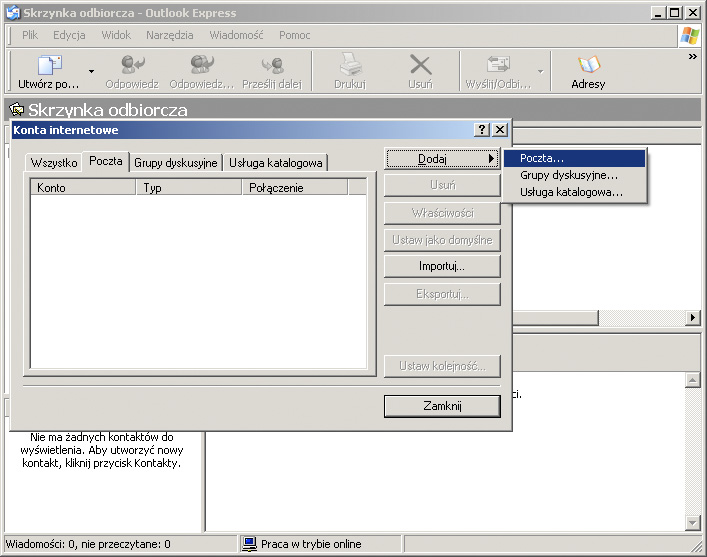
Task: Choose Poczta... from the Dodaj submenu
Action: tap(574, 158)
